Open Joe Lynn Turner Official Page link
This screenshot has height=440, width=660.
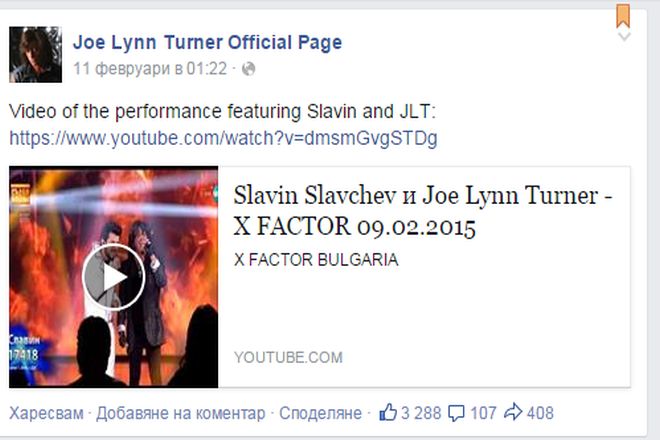click(x=208, y=43)
